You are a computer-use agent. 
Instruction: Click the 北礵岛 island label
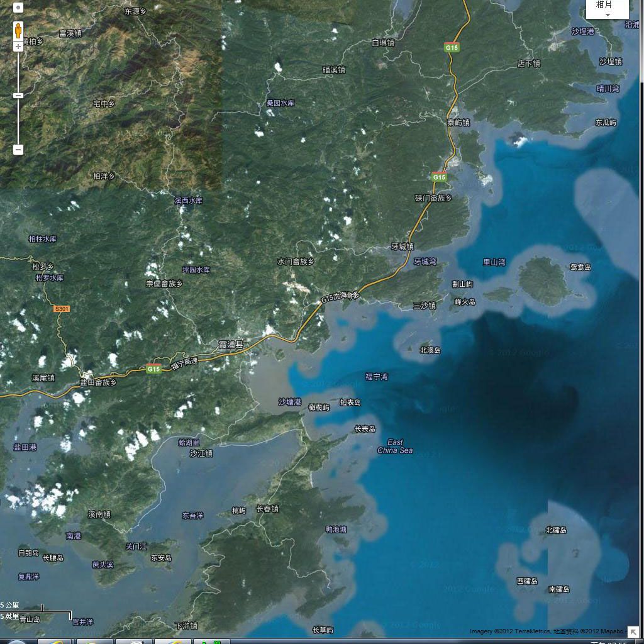click(x=556, y=530)
